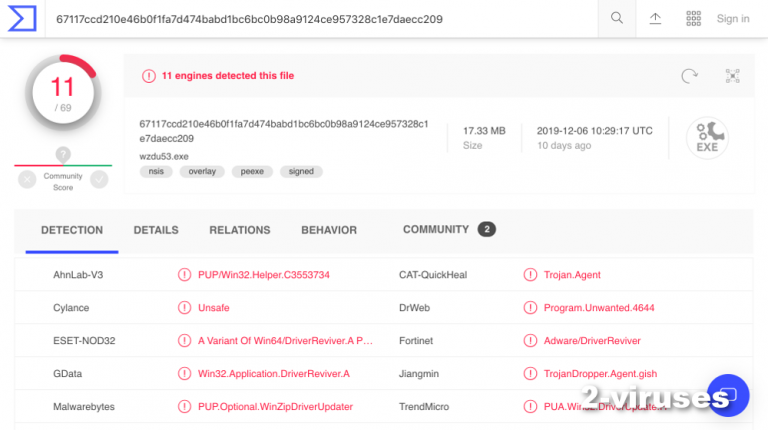Open the apps grid menu icon
This screenshot has width=768, height=430.
(x=693, y=19)
